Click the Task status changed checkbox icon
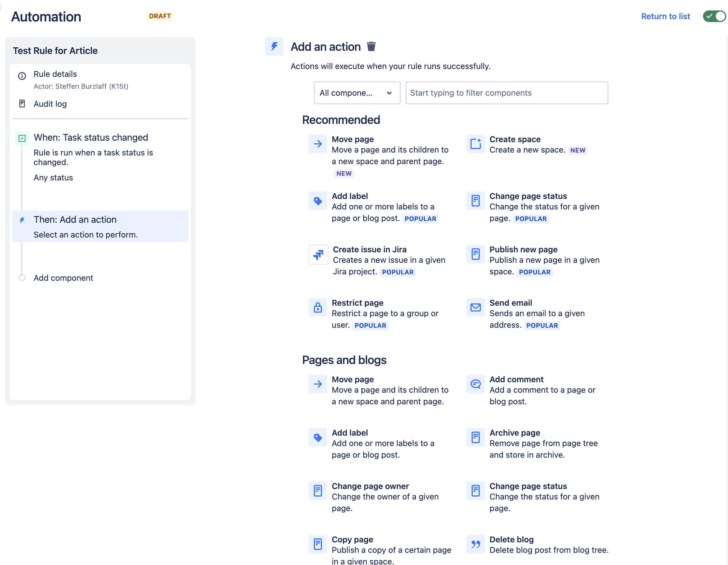This screenshot has height=565, width=728. [22, 138]
